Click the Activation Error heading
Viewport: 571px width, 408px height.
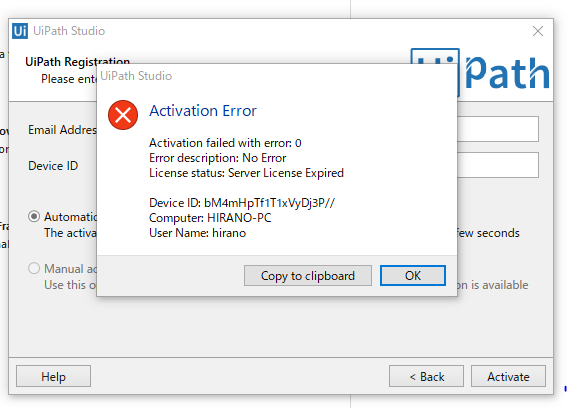point(203,110)
